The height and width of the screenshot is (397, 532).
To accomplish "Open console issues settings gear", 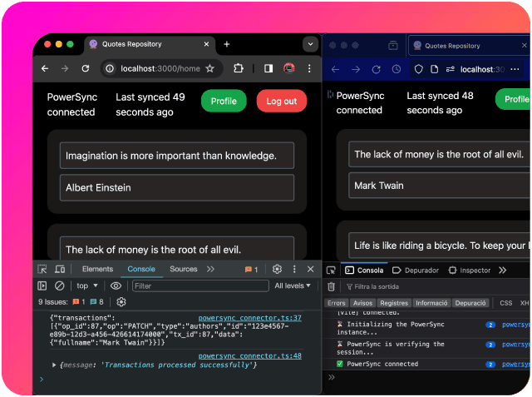I will point(121,302).
